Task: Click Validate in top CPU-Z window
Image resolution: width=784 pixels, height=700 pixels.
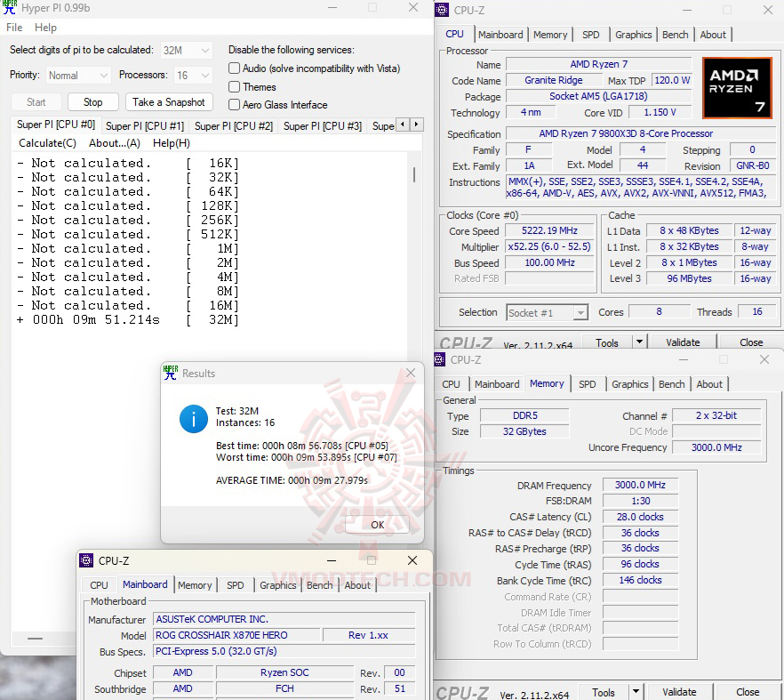Action: click(683, 342)
